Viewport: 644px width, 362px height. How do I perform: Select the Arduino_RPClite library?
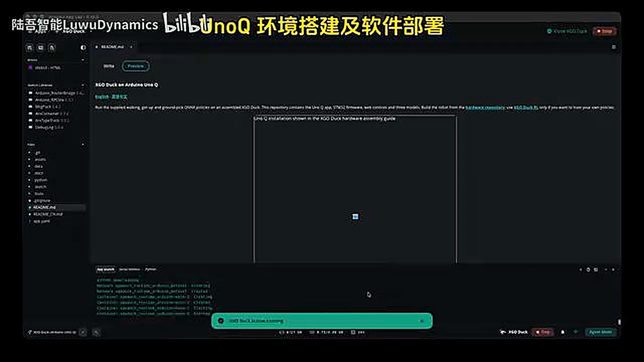pyautogui.click(x=51, y=100)
